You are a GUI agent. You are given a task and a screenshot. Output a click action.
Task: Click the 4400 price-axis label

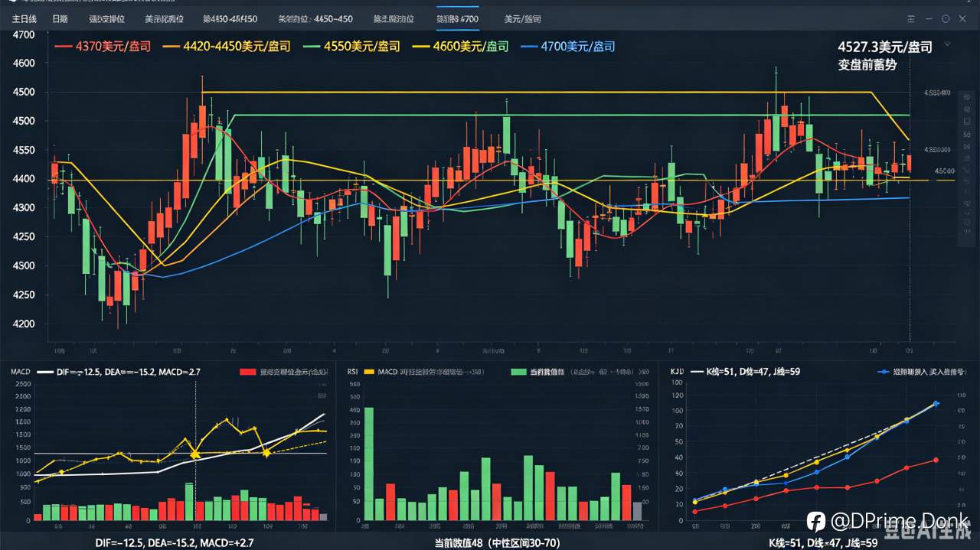pyautogui.click(x=24, y=179)
